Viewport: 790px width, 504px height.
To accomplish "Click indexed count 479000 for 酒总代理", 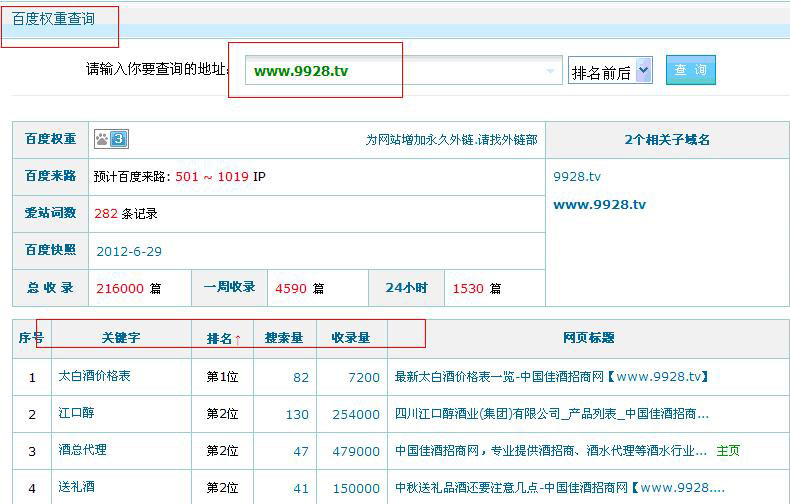I will pos(356,452).
